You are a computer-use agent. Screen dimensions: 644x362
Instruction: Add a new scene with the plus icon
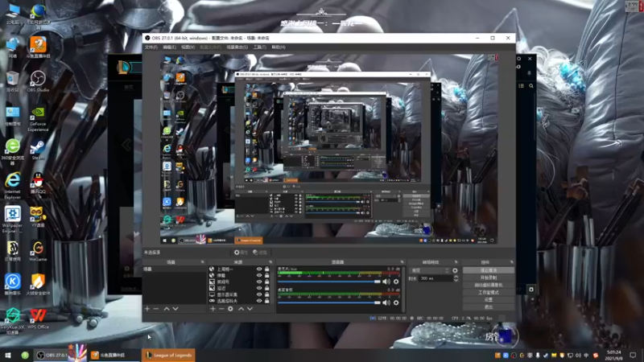(147, 309)
